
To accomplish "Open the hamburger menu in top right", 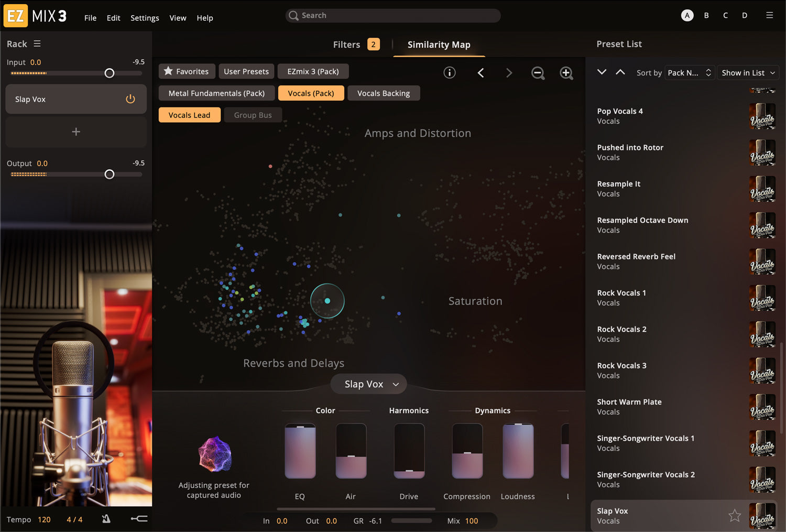I will 769,15.
